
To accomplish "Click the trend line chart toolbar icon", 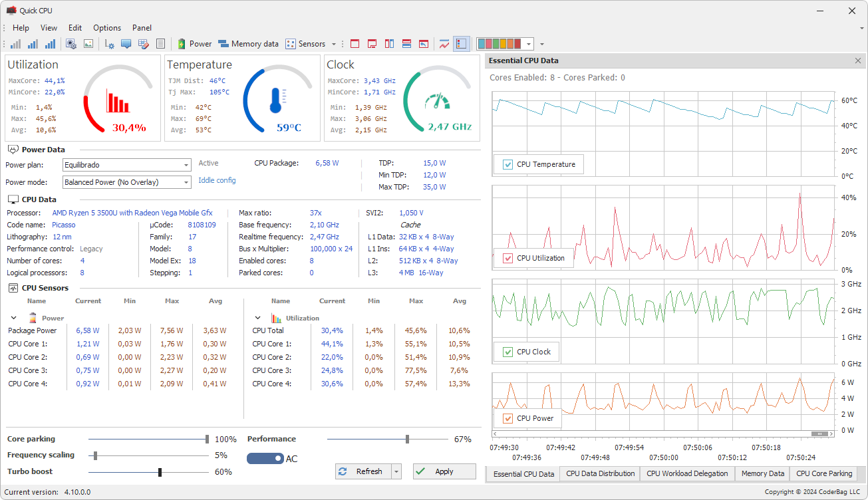I will [444, 43].
